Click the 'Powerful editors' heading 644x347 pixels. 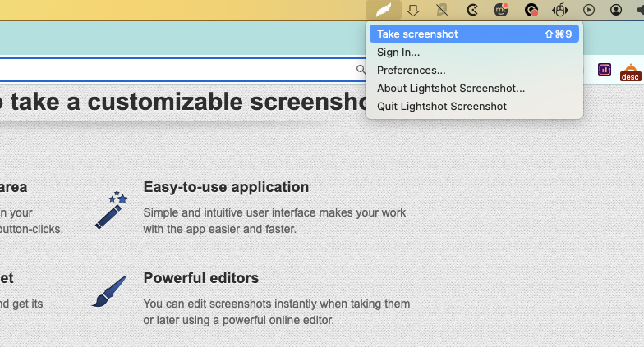pos(200,278)
